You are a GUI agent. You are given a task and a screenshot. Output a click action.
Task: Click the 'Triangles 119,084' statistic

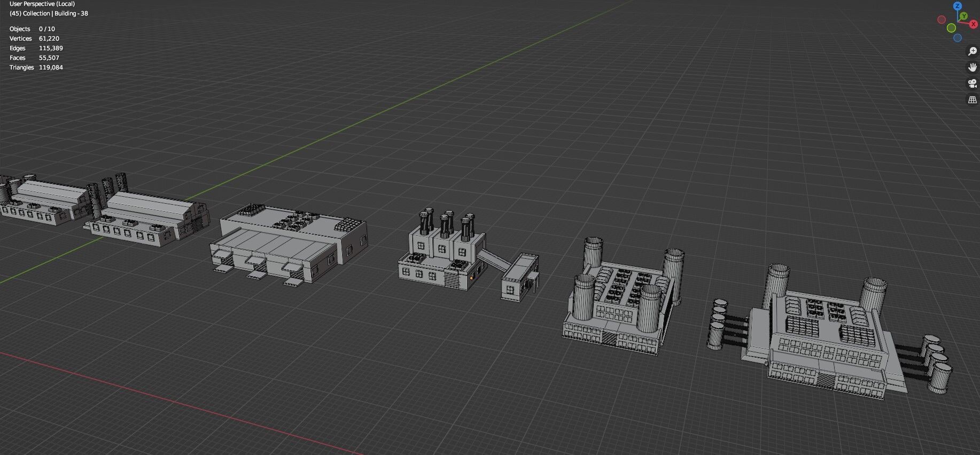36,67
